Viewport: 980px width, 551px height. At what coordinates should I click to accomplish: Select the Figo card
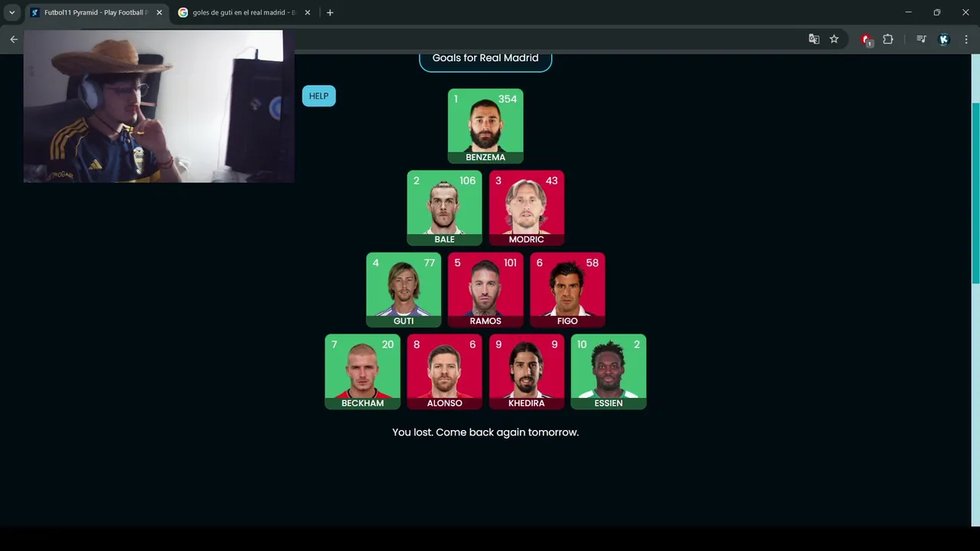(567, 290)
